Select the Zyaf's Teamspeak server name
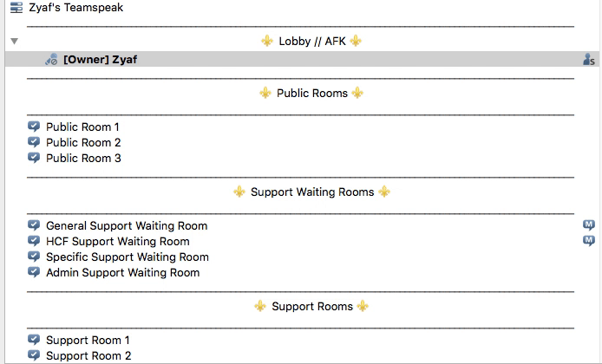Image resolution: width=602 pixels, height=364 pixels. (x=76, y=8)
